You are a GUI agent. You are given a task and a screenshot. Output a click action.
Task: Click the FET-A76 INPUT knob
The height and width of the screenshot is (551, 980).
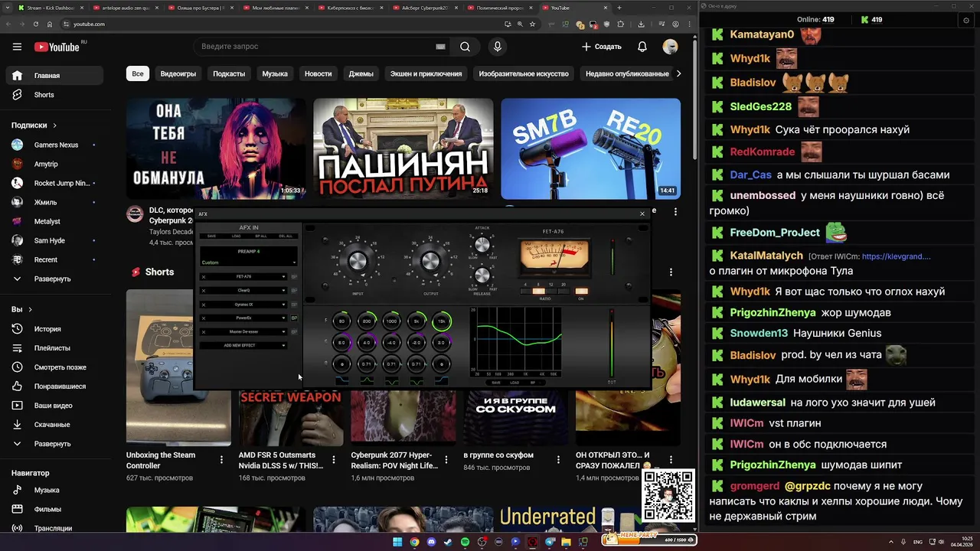pyautogui.click(x=358, y=261)
